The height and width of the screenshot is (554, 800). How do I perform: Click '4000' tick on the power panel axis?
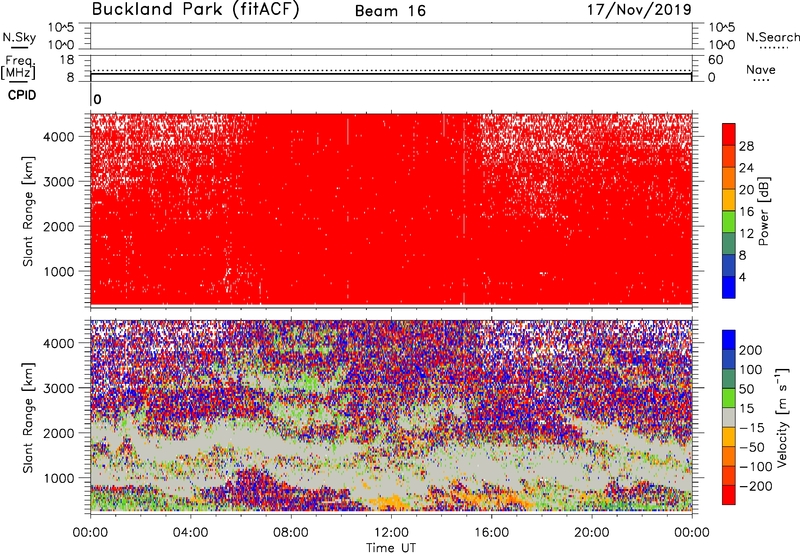coord(59,137)
